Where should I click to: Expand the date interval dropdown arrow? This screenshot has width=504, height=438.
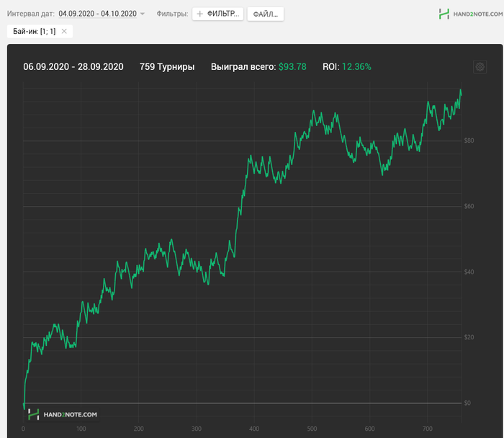click(143, 14)
